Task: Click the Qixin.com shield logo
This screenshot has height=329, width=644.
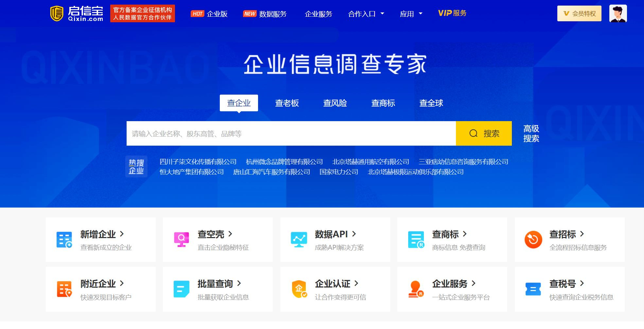Action: pyautogui.click(x=57, y=13)
